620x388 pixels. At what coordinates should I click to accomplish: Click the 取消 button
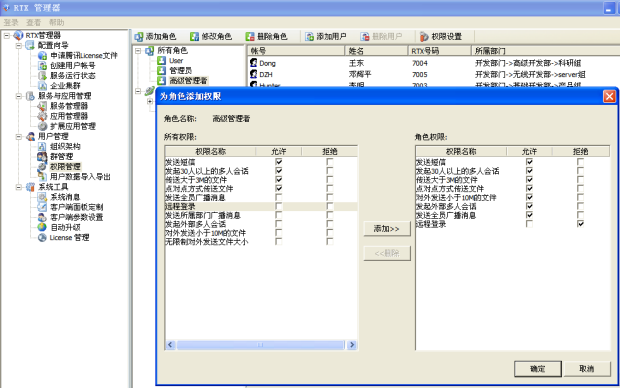[x=586, y=369]
